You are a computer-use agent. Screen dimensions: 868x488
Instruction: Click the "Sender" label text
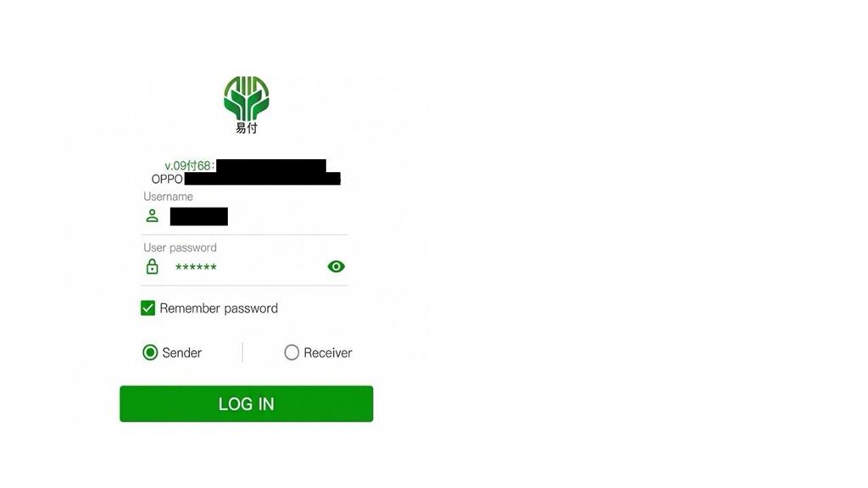pos(181,353)
